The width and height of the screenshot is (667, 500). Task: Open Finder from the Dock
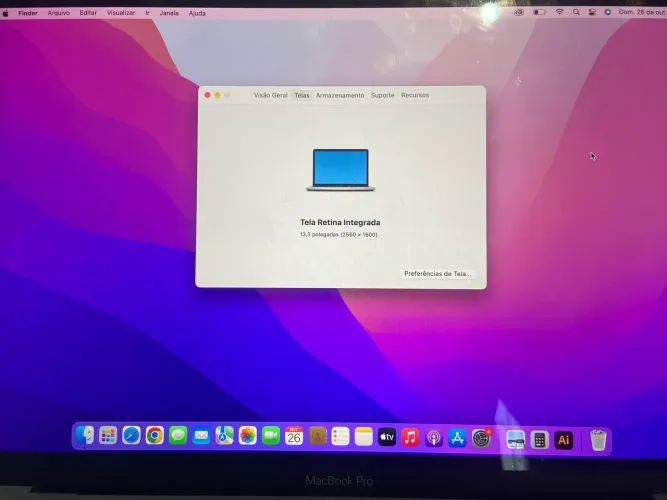tap(85, 435)
